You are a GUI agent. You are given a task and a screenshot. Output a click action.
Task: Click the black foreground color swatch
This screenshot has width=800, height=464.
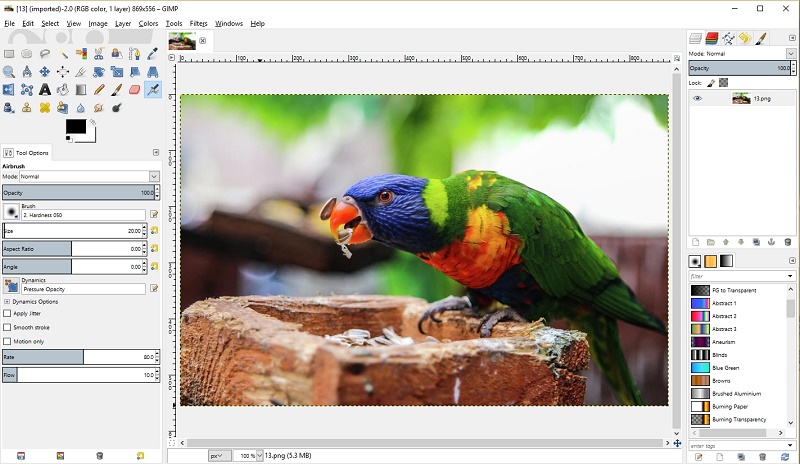tap(76, 126)
